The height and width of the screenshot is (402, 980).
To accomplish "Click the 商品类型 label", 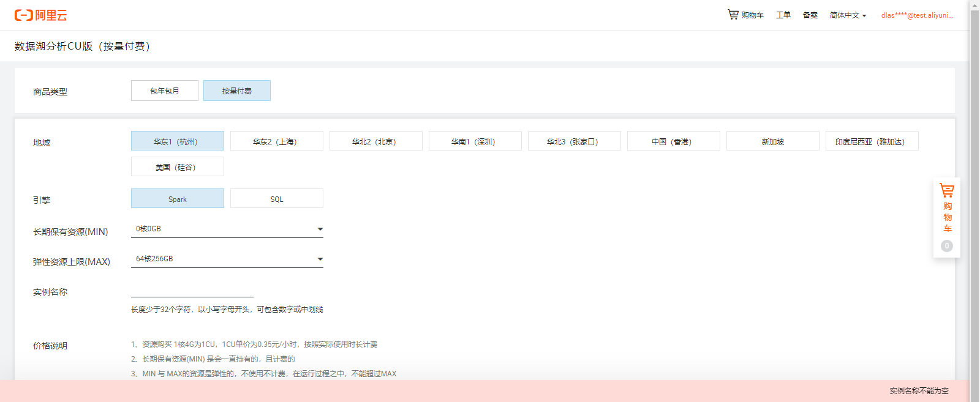I will point(50,92).
